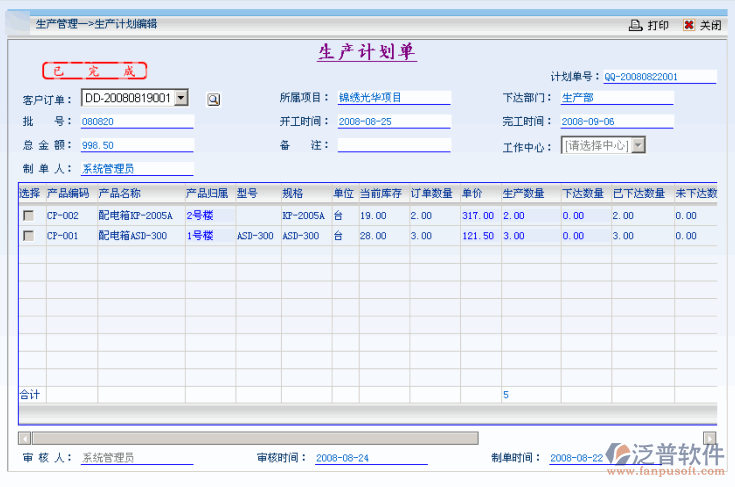Expand the 工作中心 dropdown
This screenshot has width=735, height=487.
(639, 146)
